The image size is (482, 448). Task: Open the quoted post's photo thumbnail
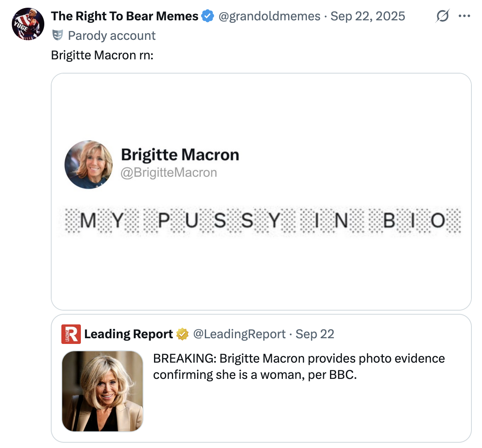point(102,391)
